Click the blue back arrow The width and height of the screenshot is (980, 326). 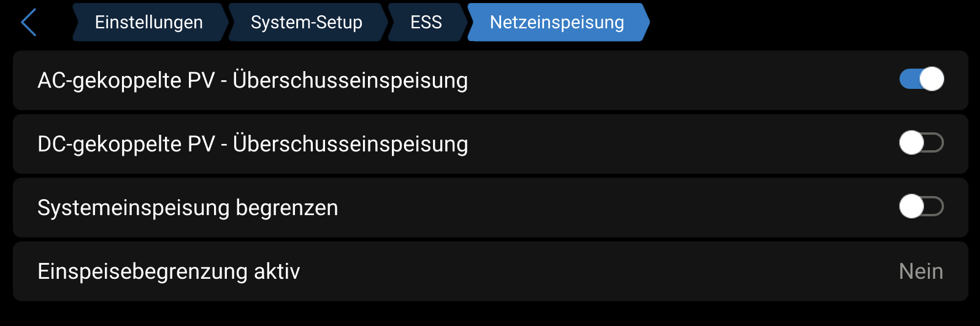29,23
